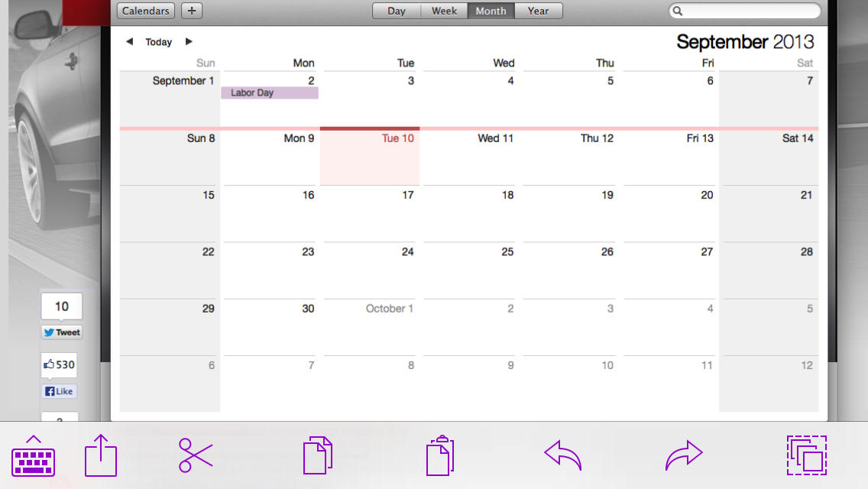Cut with the scissors icon
The width and height of the screenshot is (868, 489).
[x=196, y=455]
